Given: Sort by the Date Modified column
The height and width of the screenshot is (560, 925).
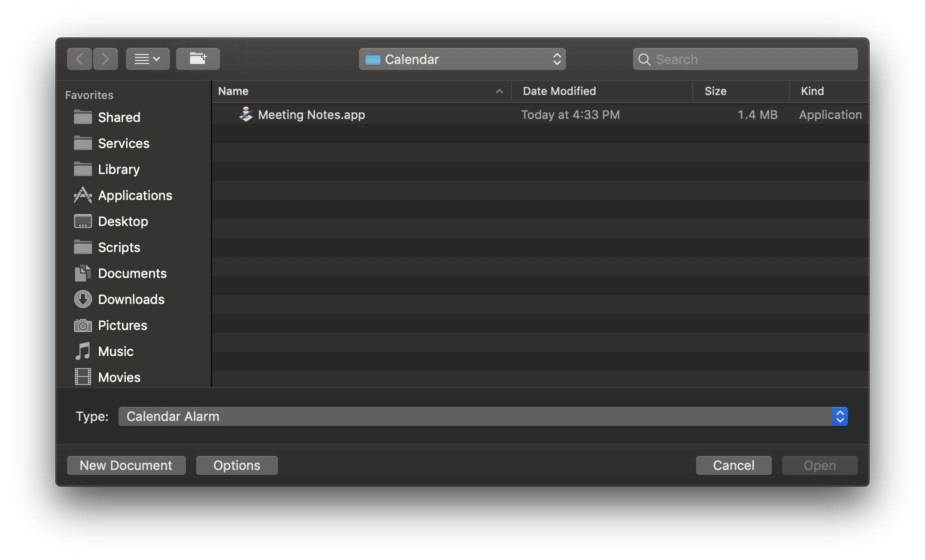Looking at the screenshot, I should coord(559,91).
